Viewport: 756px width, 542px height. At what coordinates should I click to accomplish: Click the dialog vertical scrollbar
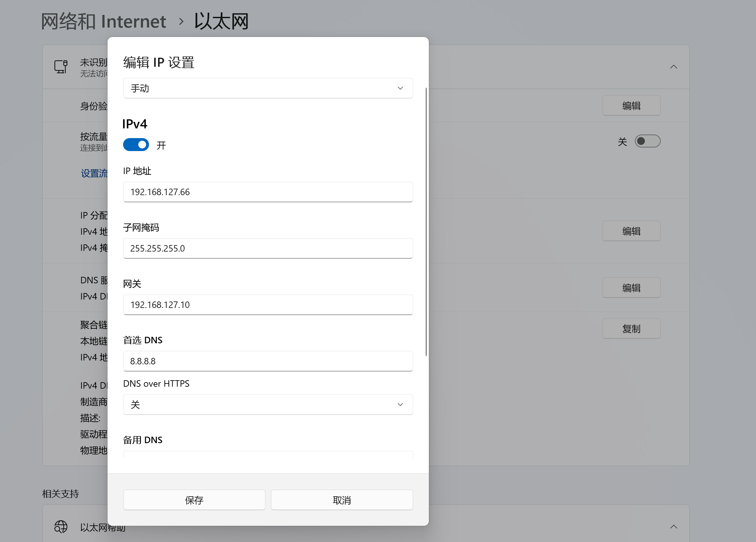[426, 222]
